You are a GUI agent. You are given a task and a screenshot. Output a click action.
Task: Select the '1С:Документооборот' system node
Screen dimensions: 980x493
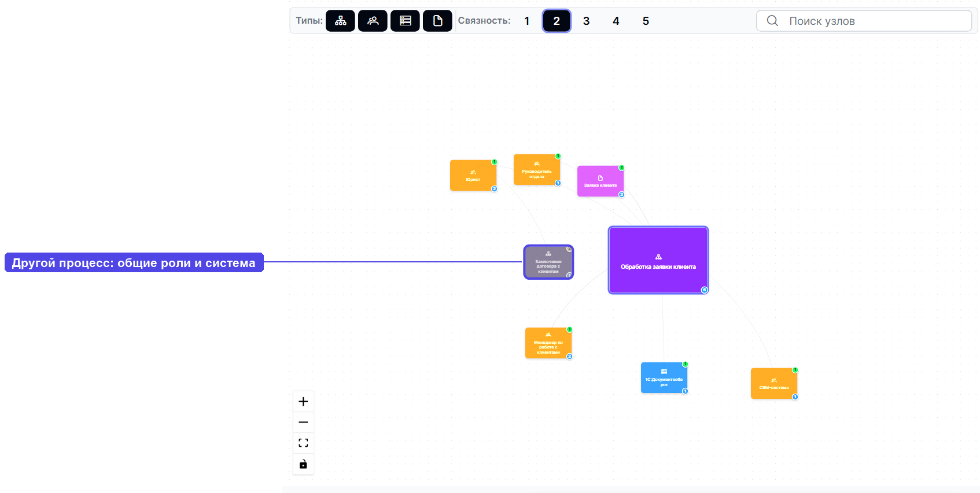pyautogui.click(x=664, y=377)
